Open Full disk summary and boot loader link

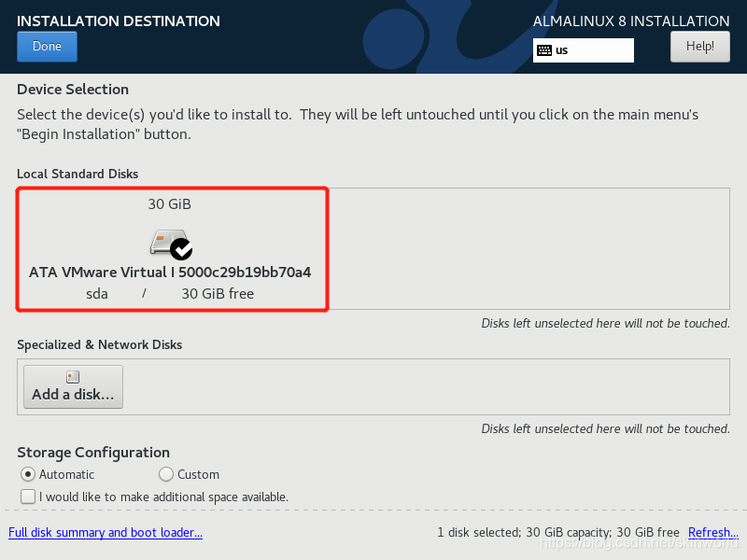pos(106,532)
